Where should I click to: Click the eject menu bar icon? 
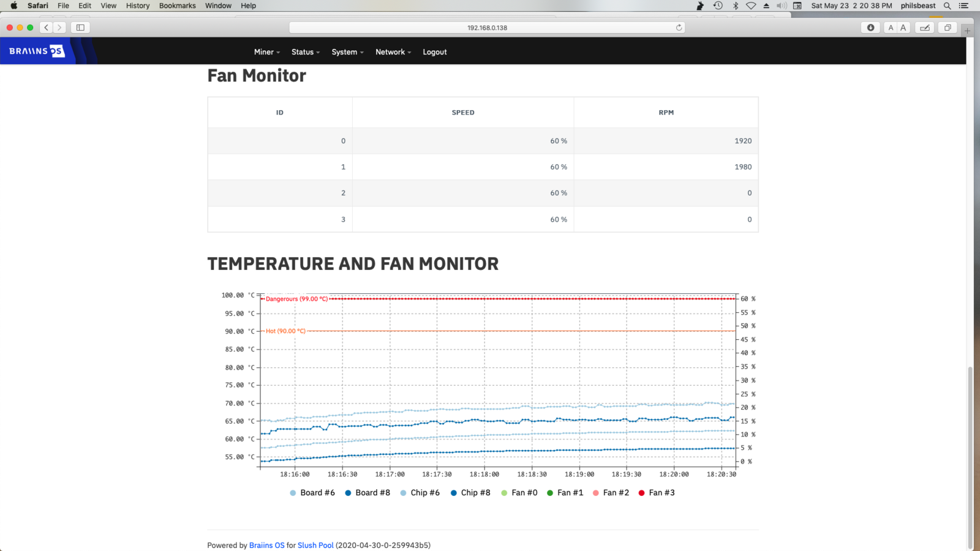pyautogui.click(x=766, y=6)
